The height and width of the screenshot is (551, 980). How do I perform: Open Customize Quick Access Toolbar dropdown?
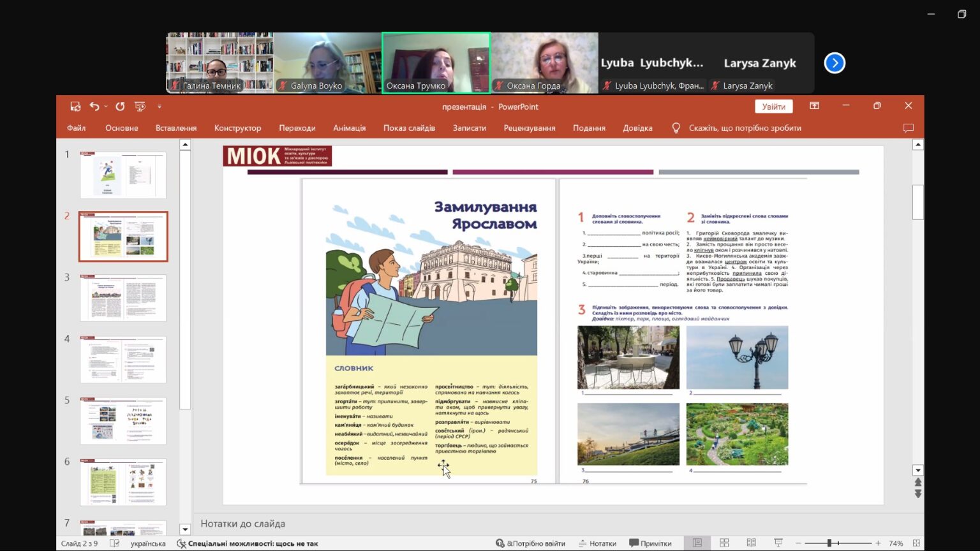point(160,107)
